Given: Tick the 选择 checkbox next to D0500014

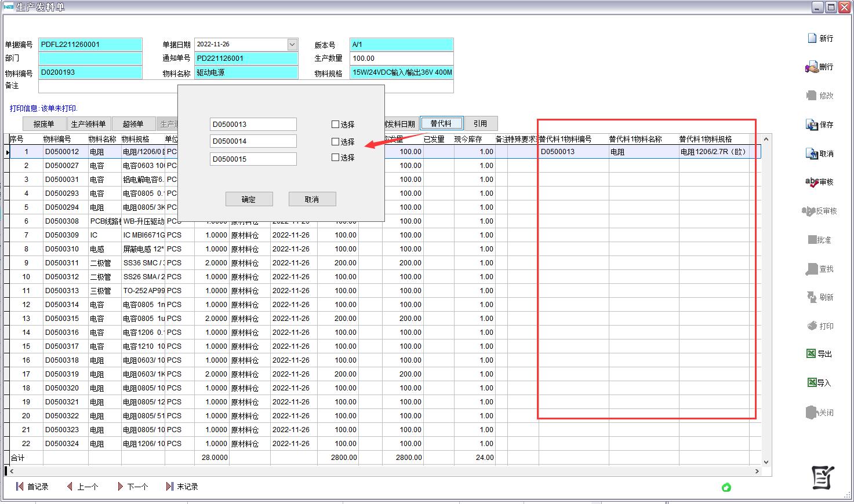Looking at the screenshot, I should click(x=335, y=142).
